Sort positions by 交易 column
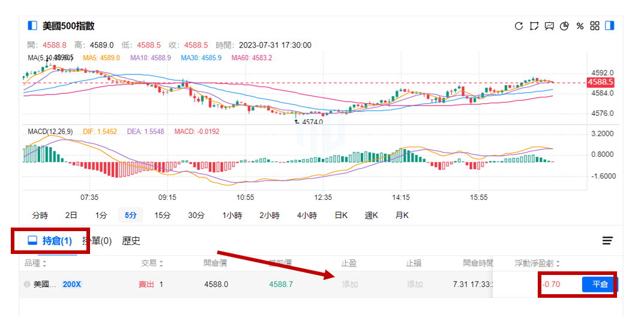Screen dimensions: 644x317 pyautogui.click(x=152, y=263)
